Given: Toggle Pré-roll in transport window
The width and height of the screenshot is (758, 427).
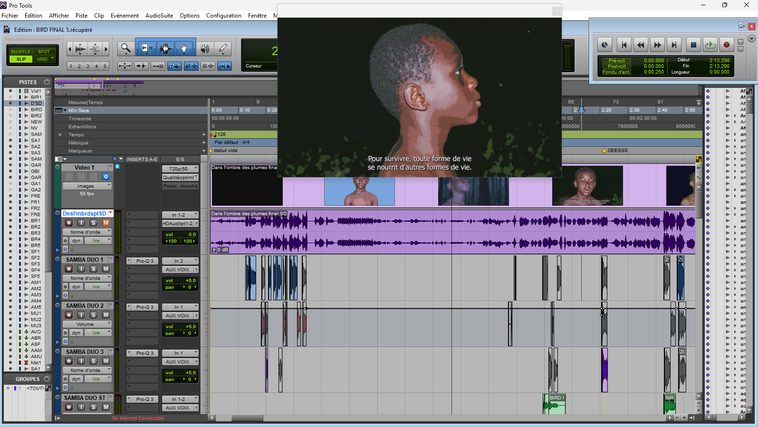Looking at the screenshot, I should pos(616,60).
